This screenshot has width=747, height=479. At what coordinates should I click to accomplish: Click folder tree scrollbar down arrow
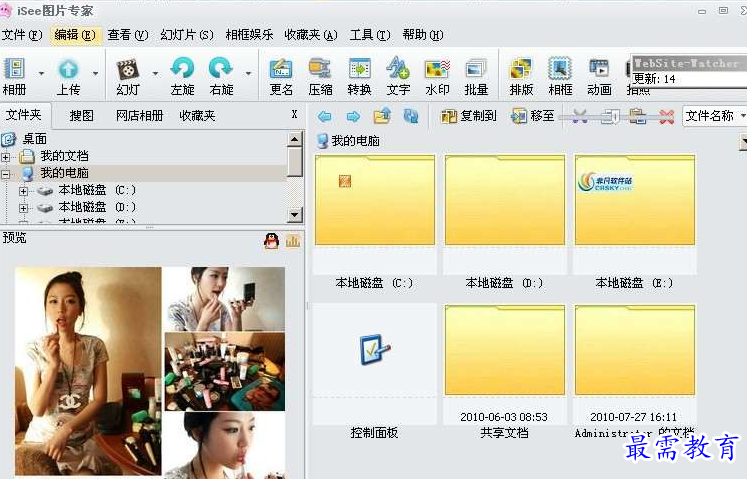pyautogui.click(x=295, y=215)
